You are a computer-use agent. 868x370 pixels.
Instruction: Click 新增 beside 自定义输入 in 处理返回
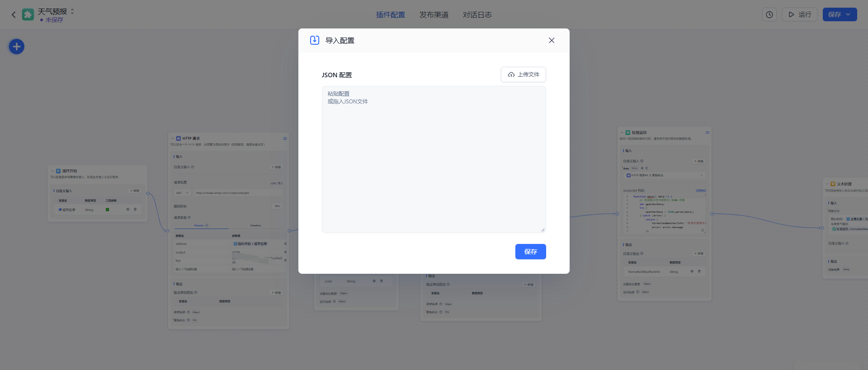(699, 161)
